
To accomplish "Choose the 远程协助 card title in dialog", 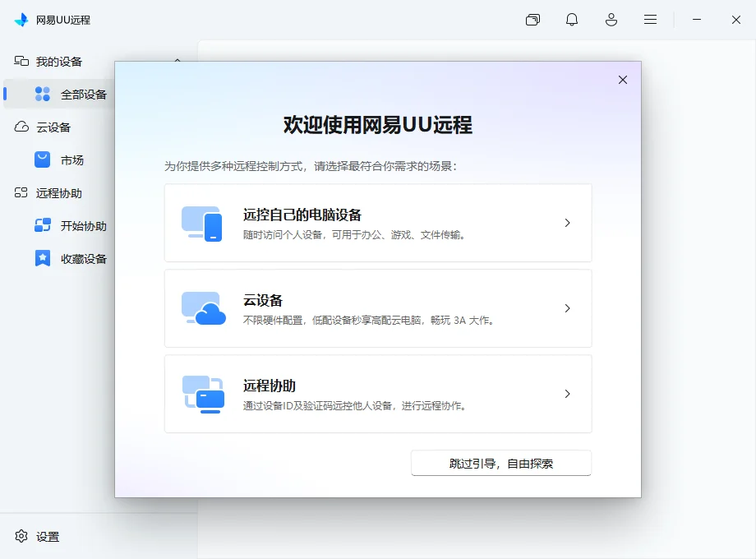I will click(x=270, y=386).
